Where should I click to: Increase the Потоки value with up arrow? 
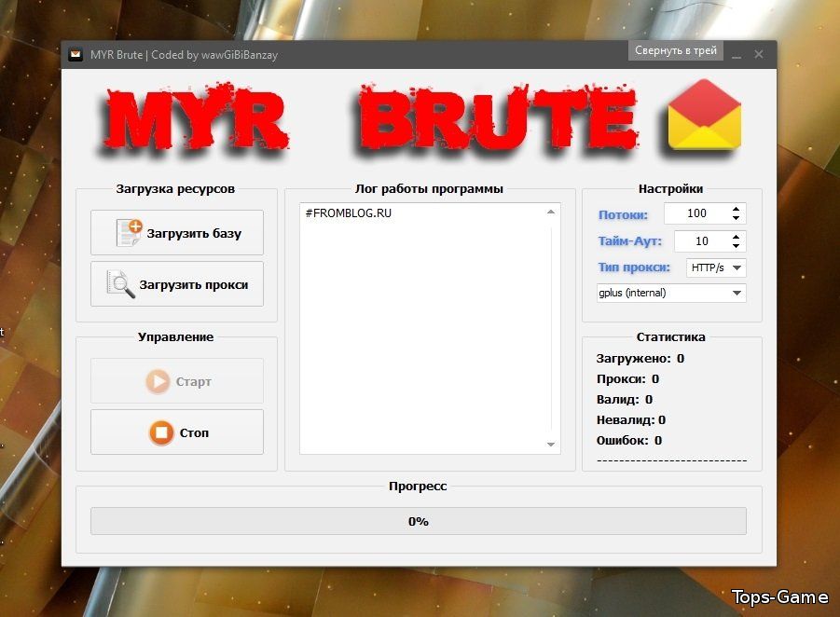tap(737, 209)
